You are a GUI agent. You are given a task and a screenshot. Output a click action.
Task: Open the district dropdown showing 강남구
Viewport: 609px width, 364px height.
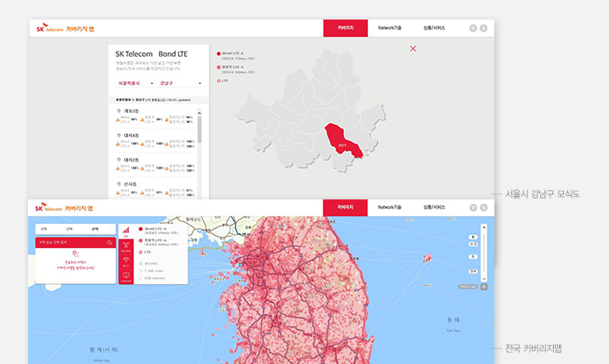click(x=180, y=83)
